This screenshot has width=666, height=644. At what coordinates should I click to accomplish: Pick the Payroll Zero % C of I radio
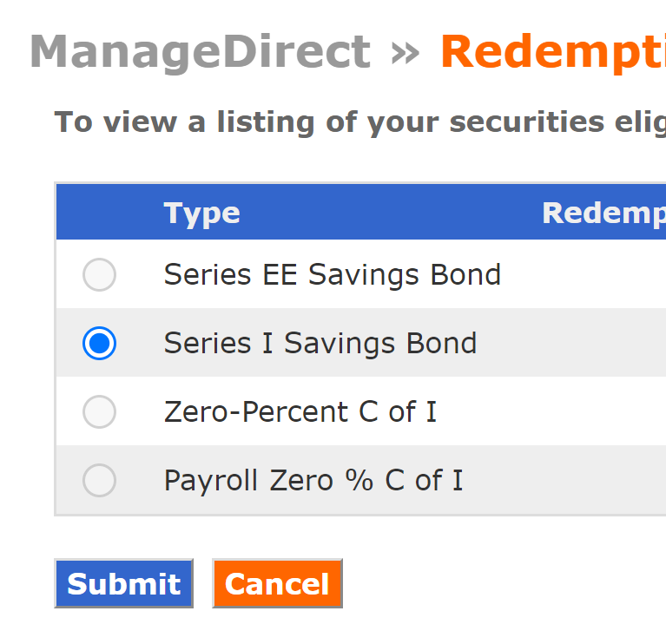pyautogui.click(x=99, y=480)
